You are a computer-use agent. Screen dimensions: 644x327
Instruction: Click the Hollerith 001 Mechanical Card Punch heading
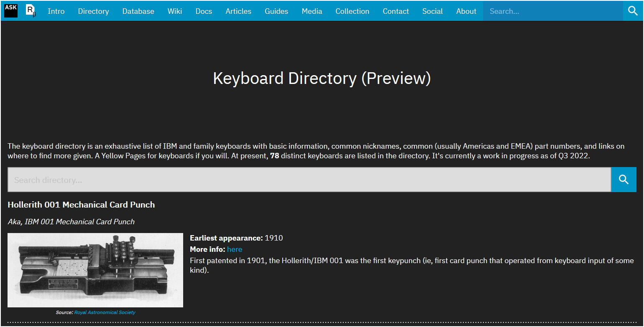coord(81,205)
